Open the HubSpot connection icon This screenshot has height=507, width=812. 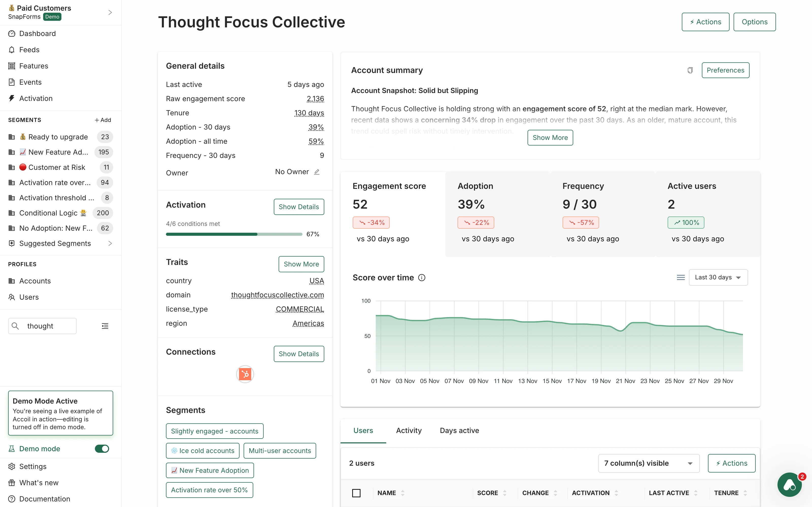point(245,374)
